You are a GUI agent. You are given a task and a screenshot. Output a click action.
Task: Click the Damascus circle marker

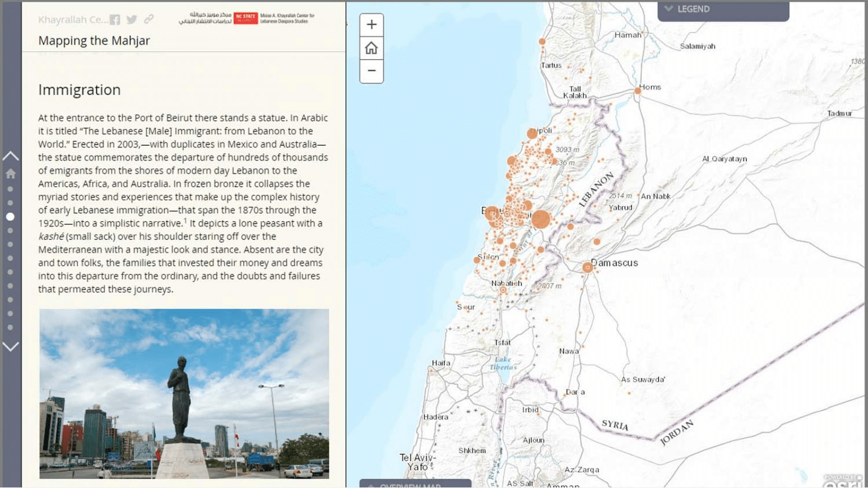[587, 267]
